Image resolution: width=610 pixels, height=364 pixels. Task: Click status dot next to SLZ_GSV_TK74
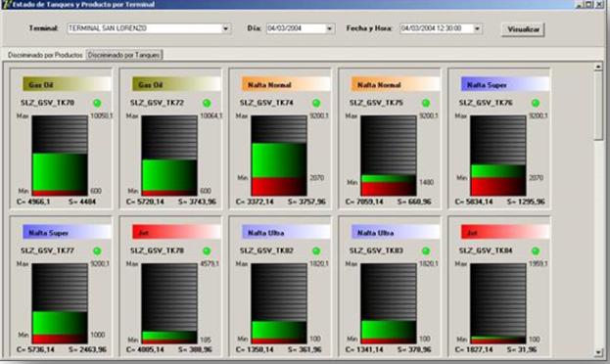(x=316, y=103)
